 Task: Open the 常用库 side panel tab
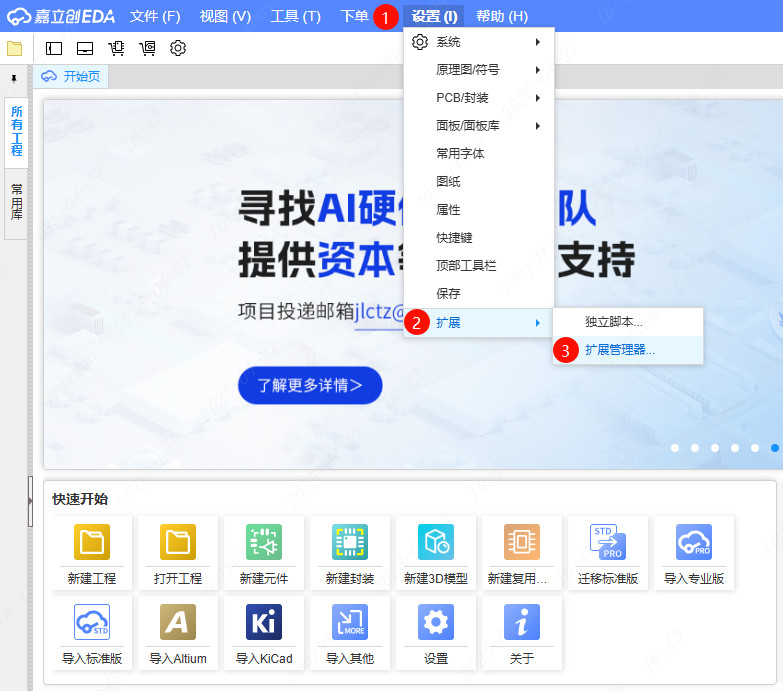pyautogui.click(x=17, y=202)
